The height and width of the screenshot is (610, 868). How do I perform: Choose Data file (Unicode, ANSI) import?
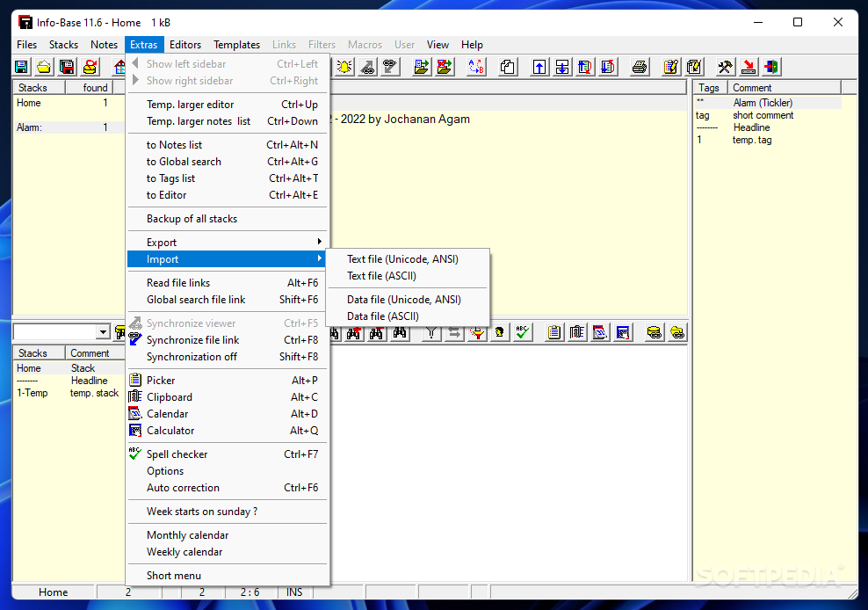tap(408, 300)
